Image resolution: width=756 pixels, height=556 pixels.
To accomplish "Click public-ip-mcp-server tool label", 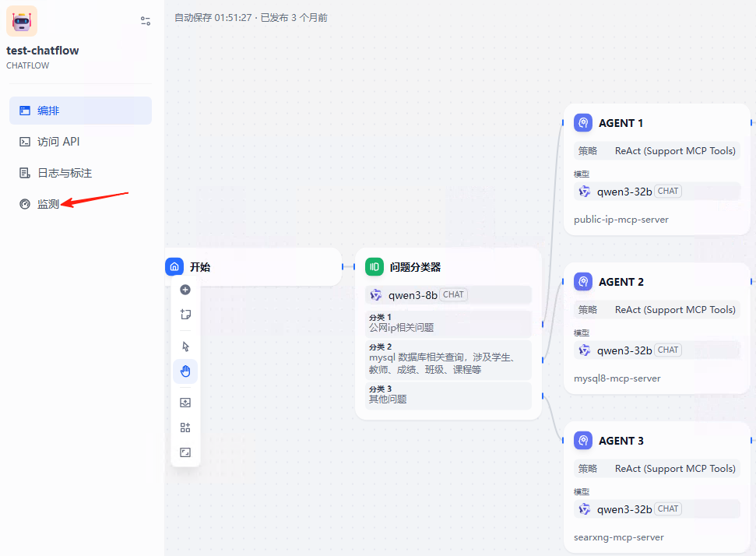I will click(621, 220).
